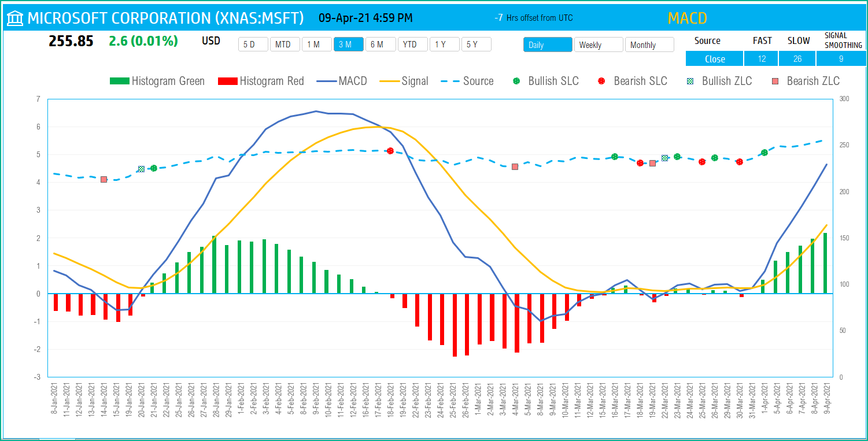
Task: Click the timestamp 09-Apr-21 4:59 PM
Action: click(365, 18)
